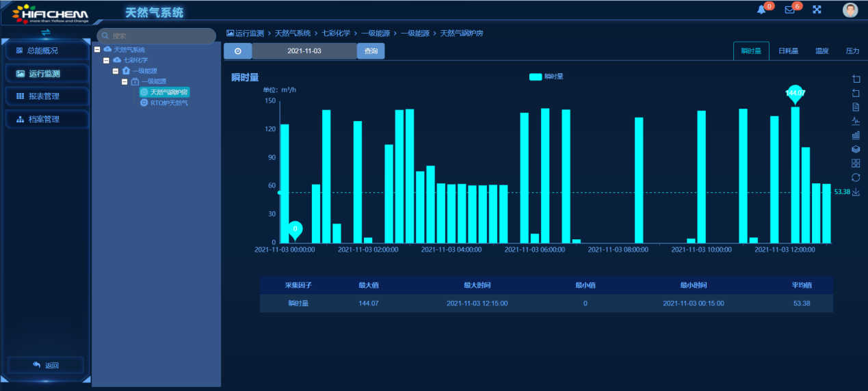The width and height of the screenshot is (868, 391).
Task: Switch to the 温度 tab
Action: tap(822, 51)
